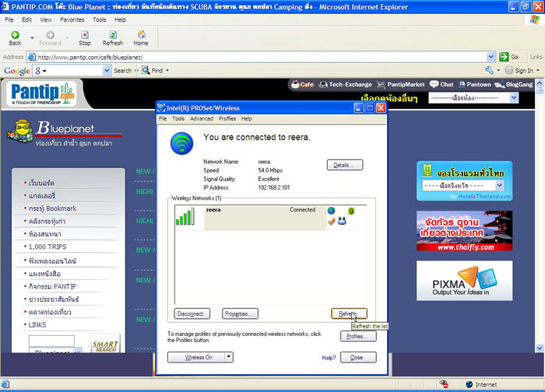Open the thaifly.com tour banner
The height and width of the screenshot is (392, 545).
[464, 231]
